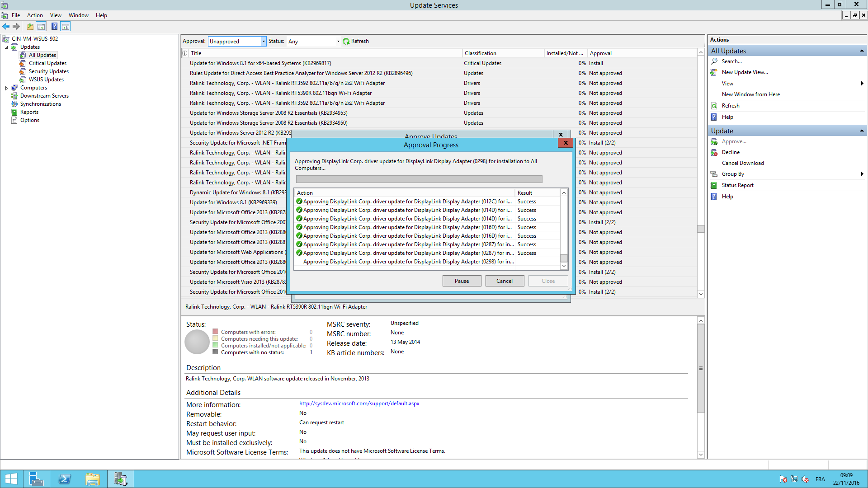Click the Forward arrow toolbar icon

coord(16,27)
